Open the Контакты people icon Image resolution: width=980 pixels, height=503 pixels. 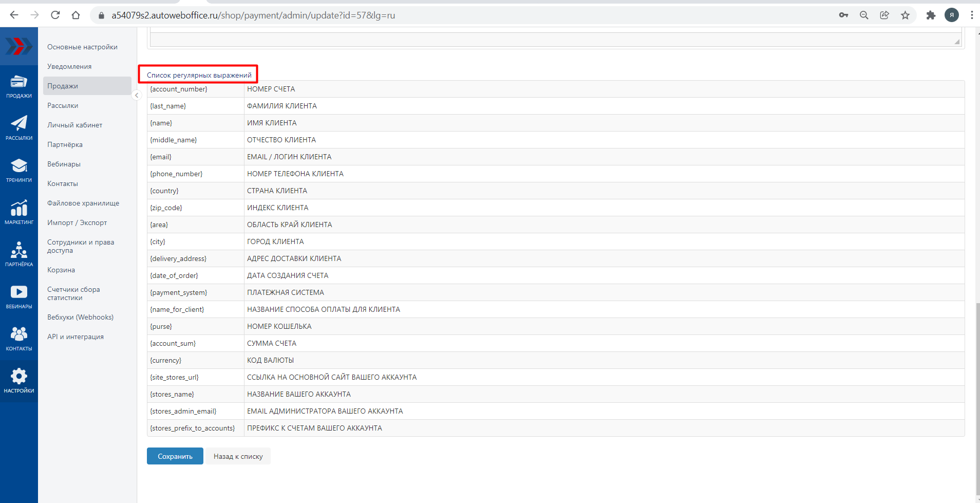[x=19, y=339]
